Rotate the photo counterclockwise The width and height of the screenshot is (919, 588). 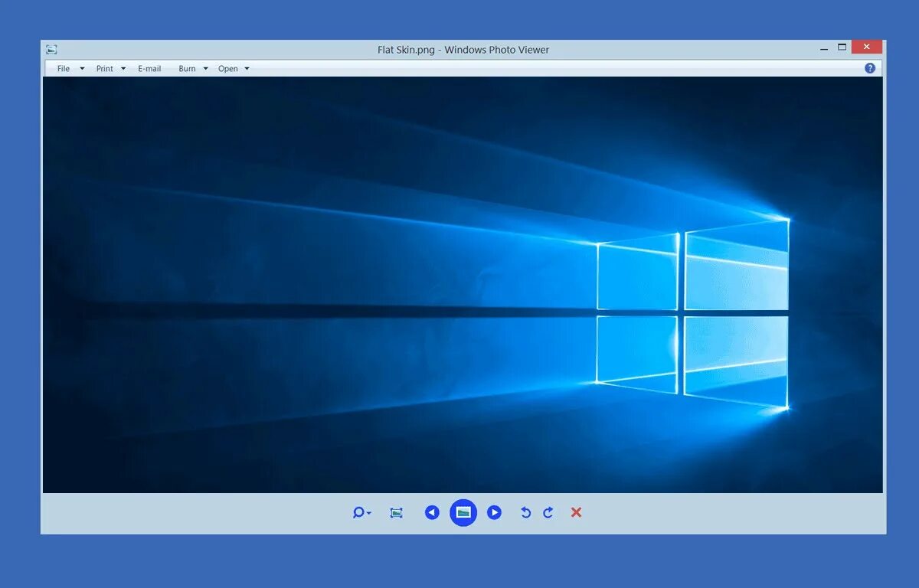tap(525, 512)
